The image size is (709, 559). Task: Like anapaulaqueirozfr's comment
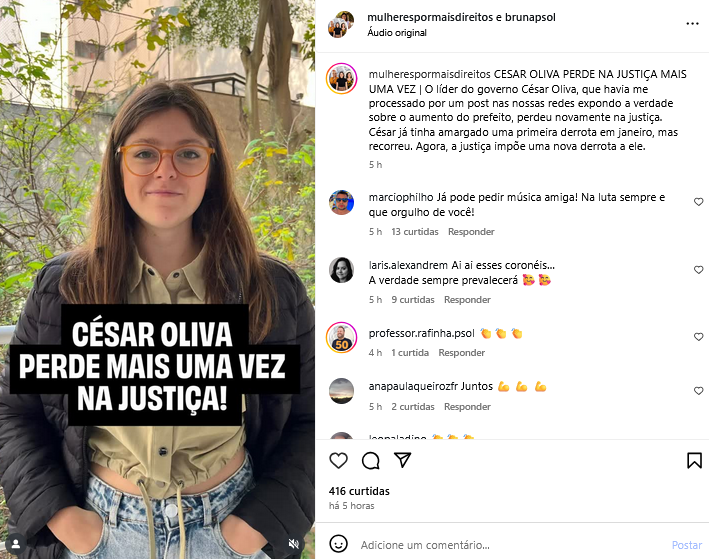point(699,390)
